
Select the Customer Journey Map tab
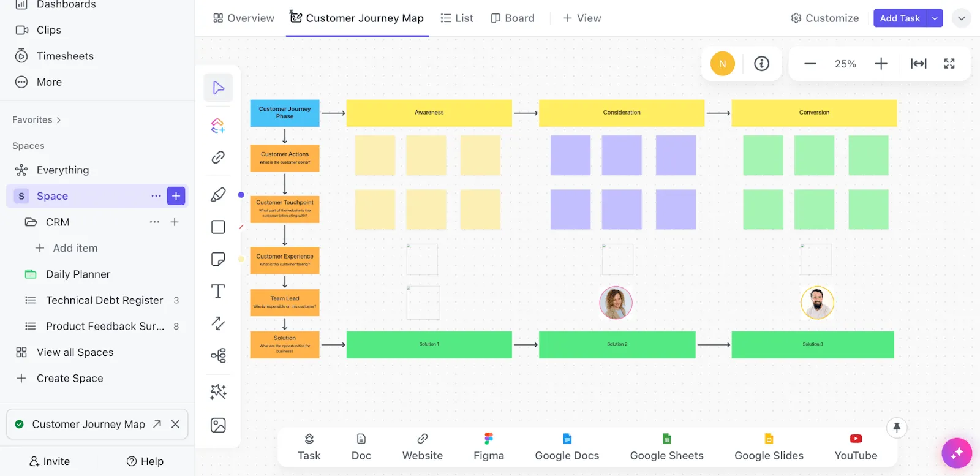tap(357, 18)
